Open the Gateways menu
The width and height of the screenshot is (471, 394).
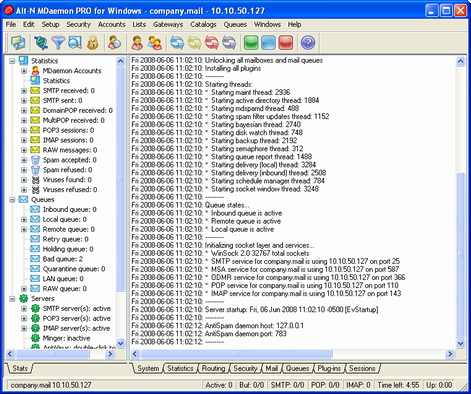(168, 24)
